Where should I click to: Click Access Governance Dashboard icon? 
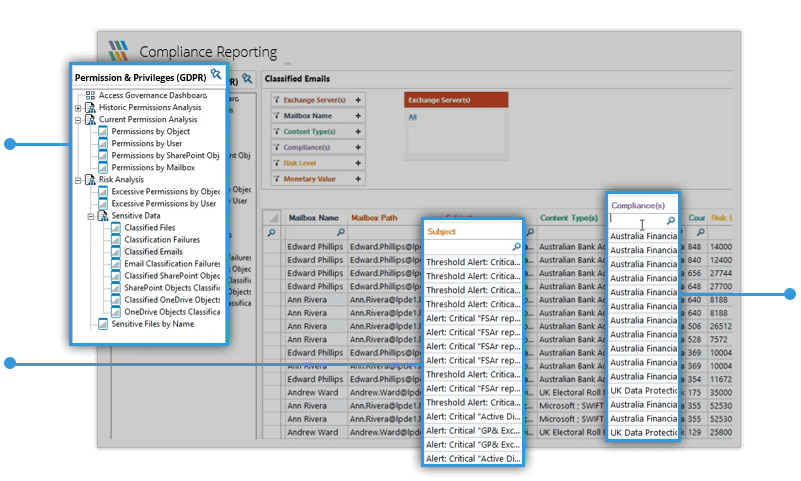click(90, 95)
